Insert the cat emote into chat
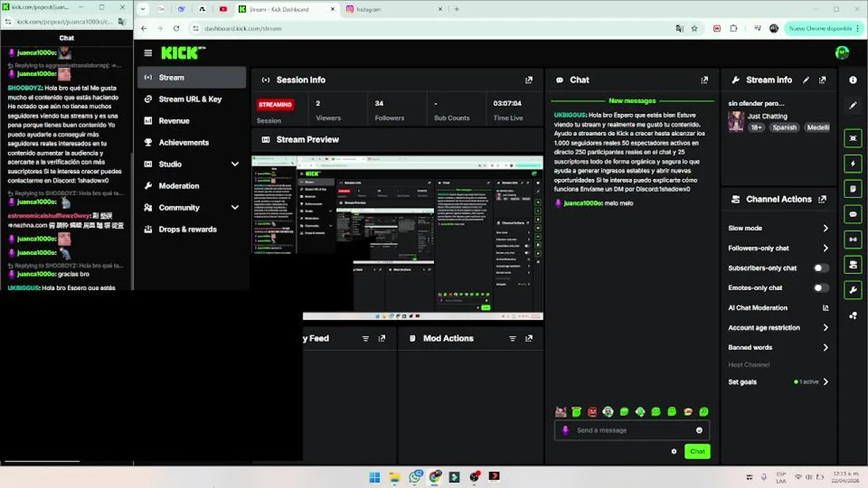 (560, 411)
